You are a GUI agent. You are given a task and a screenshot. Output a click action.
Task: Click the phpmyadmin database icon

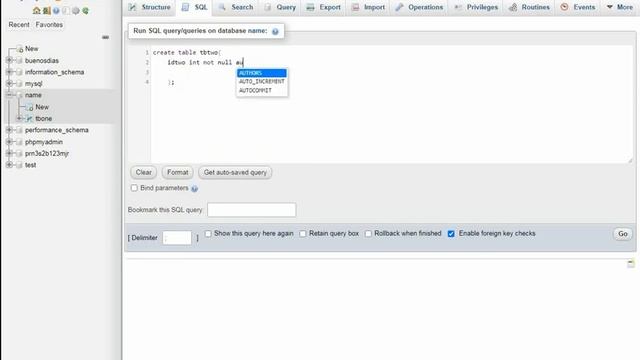tap(19, 142)
